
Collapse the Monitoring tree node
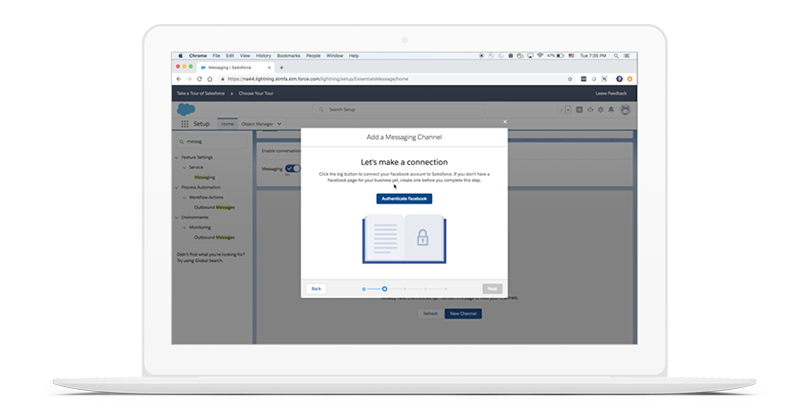point(185,228)
